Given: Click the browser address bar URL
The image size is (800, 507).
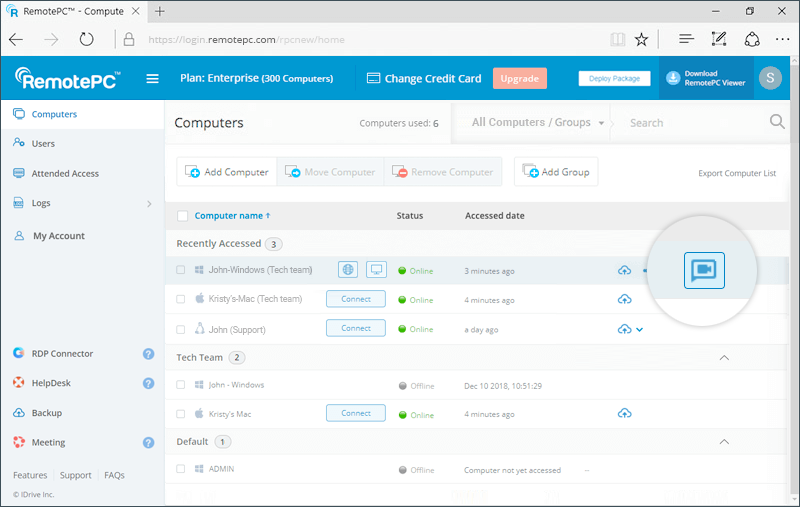Looking at the screenshot, I should pos(246,40).
